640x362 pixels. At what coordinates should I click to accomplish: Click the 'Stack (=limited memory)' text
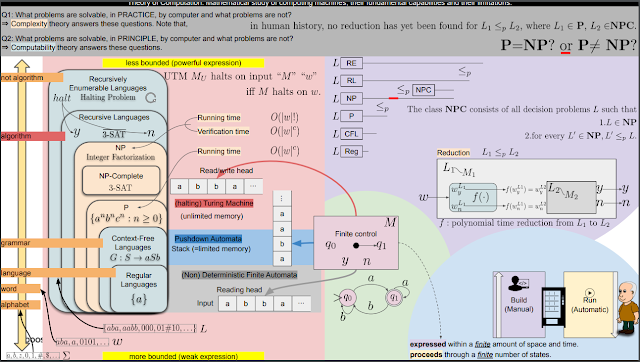[x=211, y=249]
